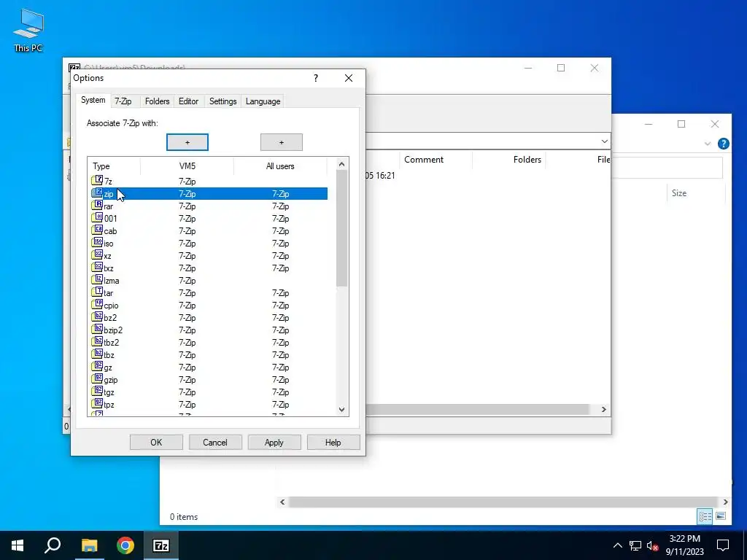Open the Folders tab
The height and width of the screenshot is (560, 747).
click(158, 101)
